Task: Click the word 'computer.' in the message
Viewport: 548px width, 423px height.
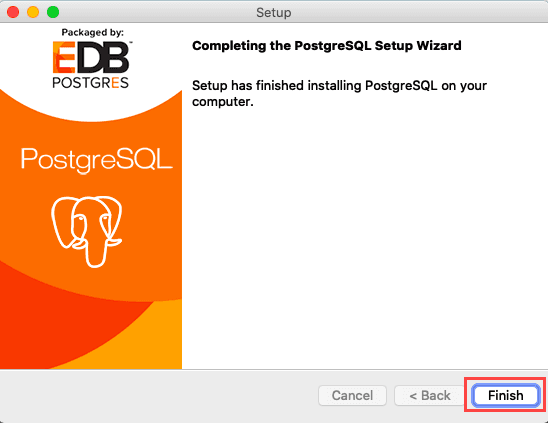Action: [223, 102]
